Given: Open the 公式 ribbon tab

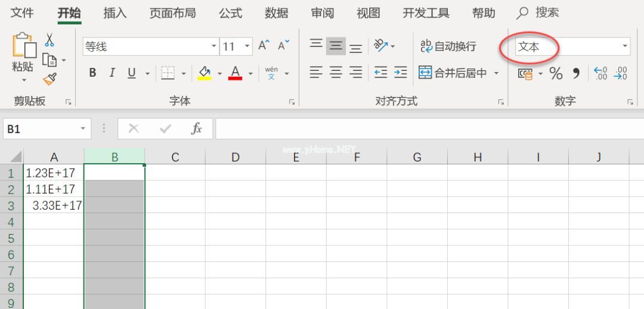Looking at the screenshot, I should (230, 13).
